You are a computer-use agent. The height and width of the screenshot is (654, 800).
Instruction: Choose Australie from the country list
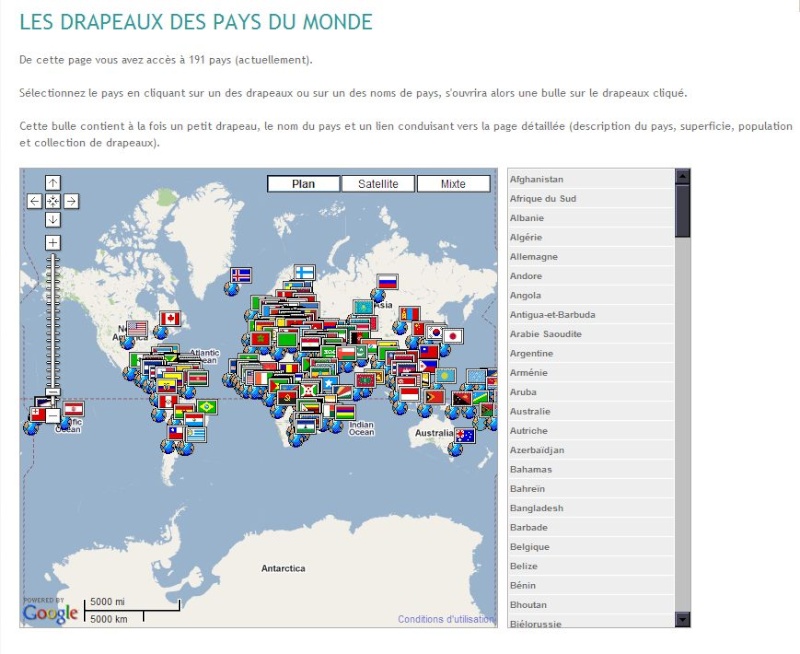pyautogui.click(x=591, y=412)
